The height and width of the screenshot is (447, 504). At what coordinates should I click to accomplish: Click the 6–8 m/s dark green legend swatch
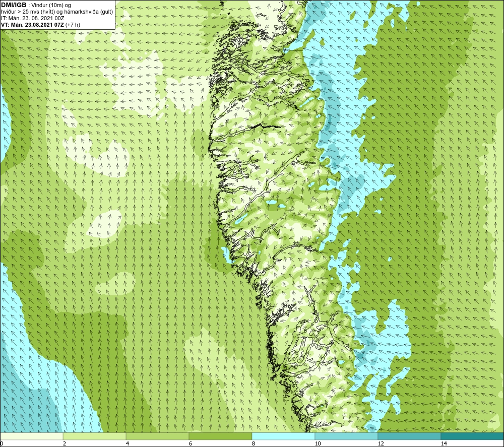[221, 436]
